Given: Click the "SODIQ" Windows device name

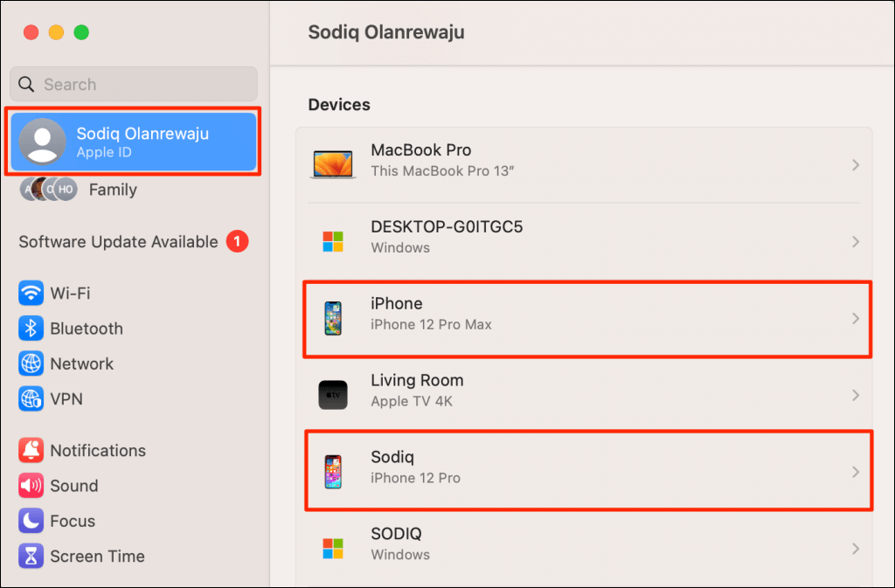Looking at the screenshot, I should point(396,534).
